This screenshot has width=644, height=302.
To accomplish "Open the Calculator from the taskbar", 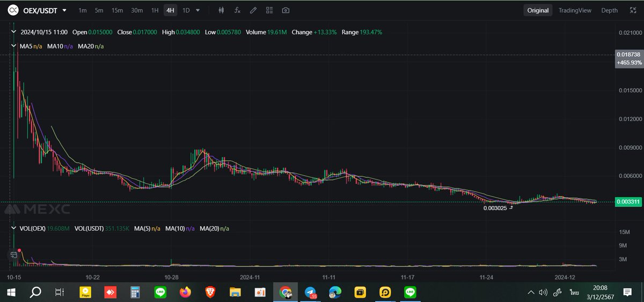I will (135, 292).
